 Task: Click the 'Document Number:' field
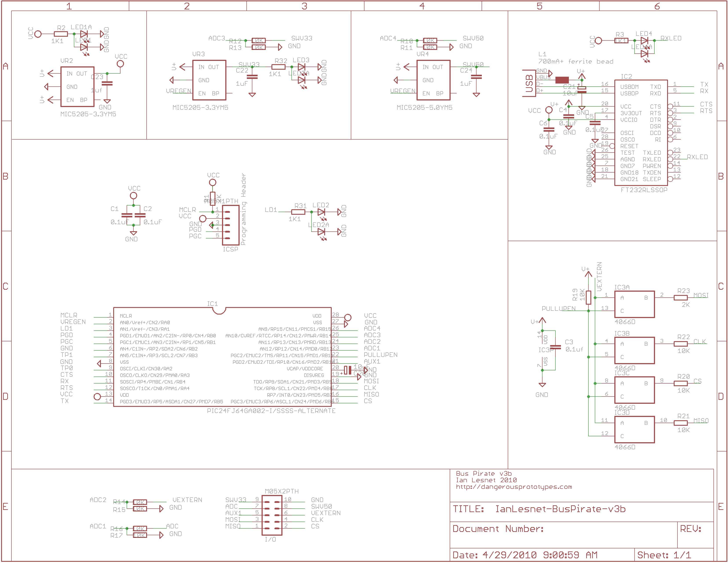pyautogui.click(x=498, y=529)
